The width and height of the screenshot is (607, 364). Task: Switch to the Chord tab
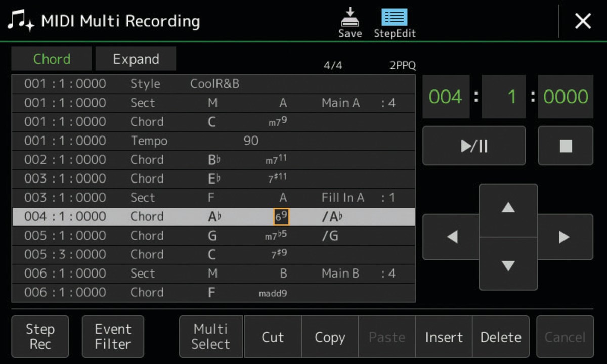(x=52, y=59)
